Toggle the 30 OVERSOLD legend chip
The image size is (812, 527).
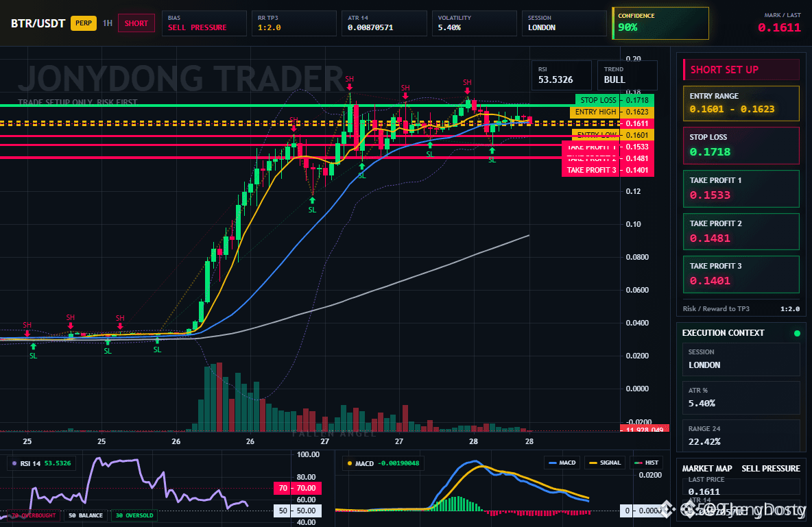pyautogui.click(x=134, y=515)
